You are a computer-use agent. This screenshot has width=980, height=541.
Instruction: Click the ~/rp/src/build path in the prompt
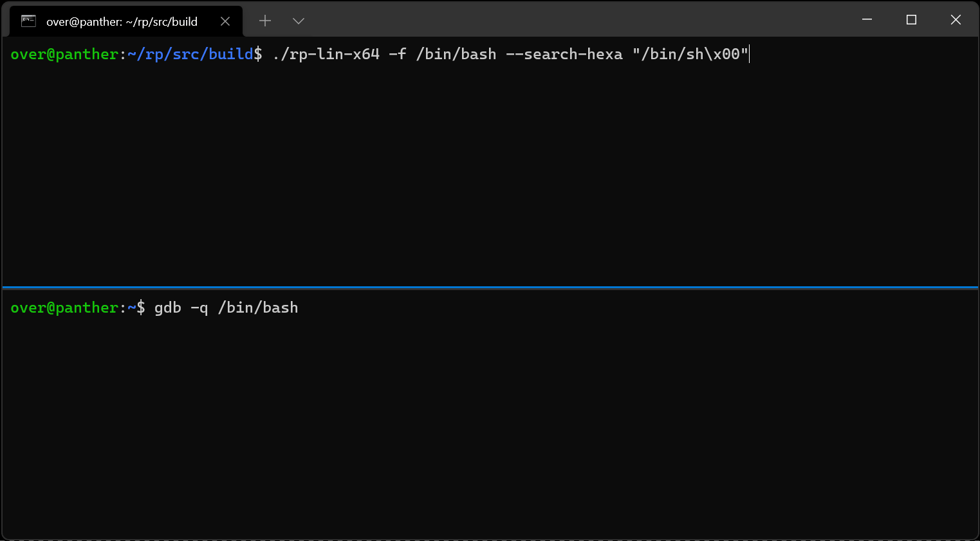point(190,54)
